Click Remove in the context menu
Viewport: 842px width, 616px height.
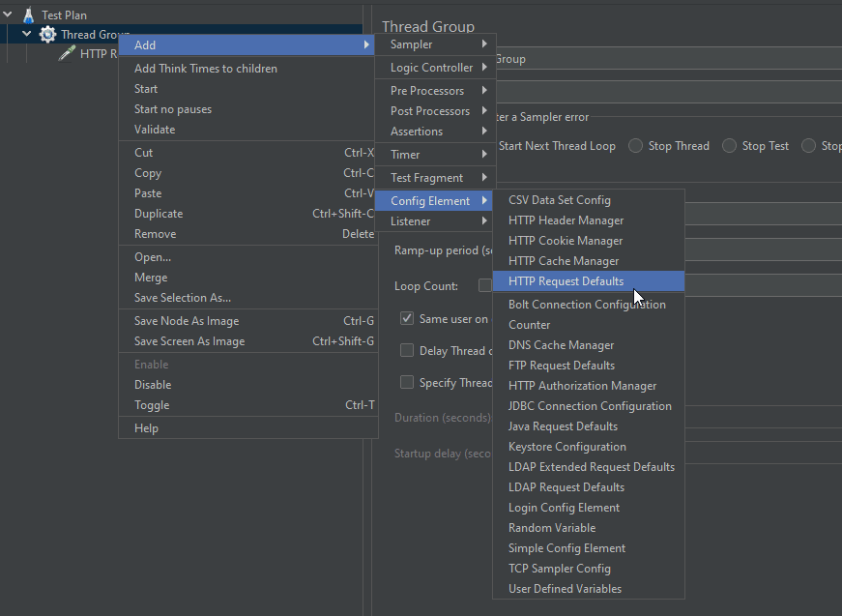pos(247,234)
